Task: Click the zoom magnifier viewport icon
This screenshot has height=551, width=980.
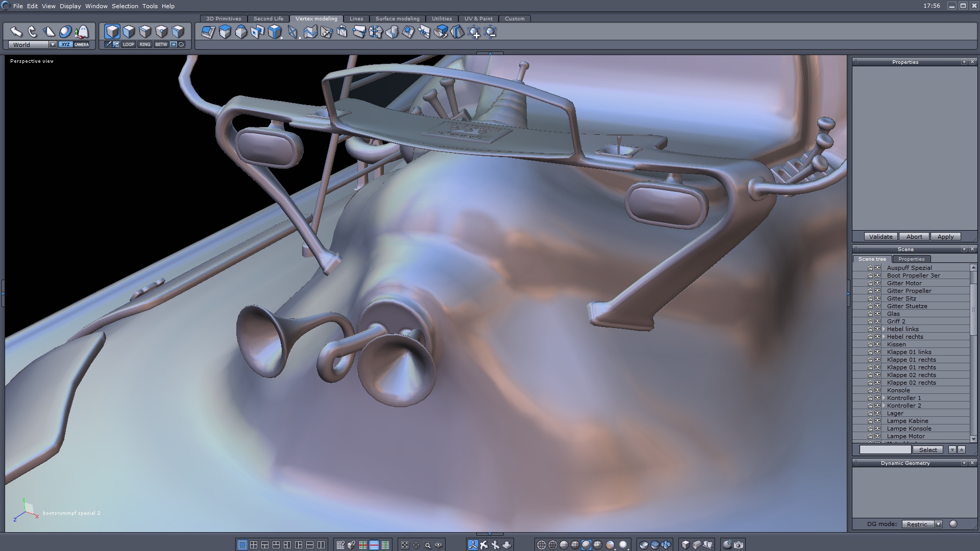Action: pyautogui.click(x=427, y=545)
